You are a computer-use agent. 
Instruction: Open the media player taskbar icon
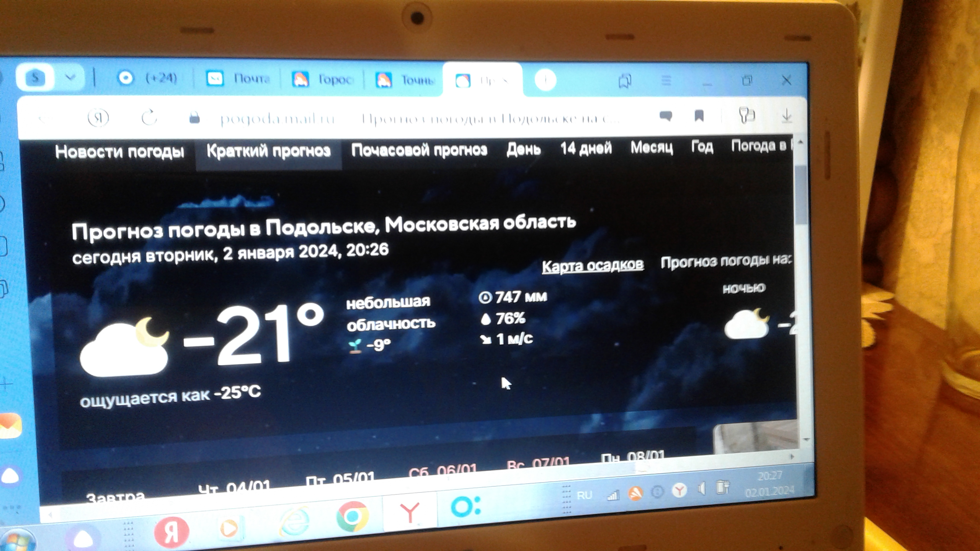click(230, 528)
